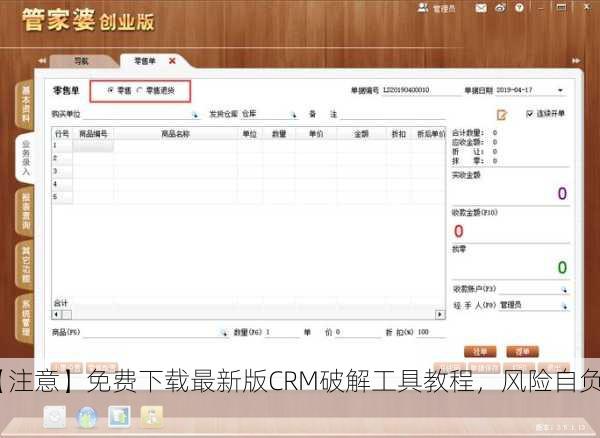The height and width of the screenshot is (438, 600).
Task: Select row number 5 in the grid
Action: point(62,197)
